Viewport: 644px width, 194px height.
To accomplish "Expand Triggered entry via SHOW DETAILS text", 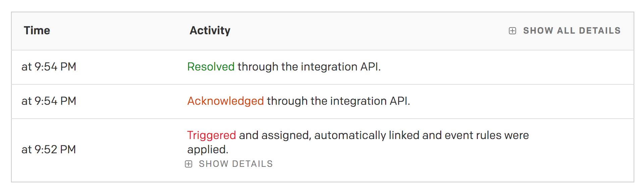I will tap(235, 164).
